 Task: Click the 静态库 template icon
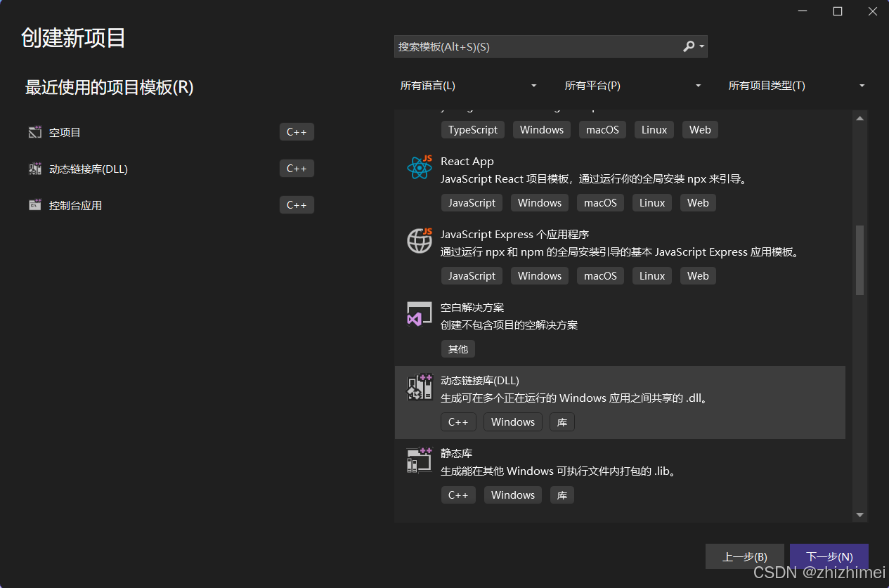point(420,460)
